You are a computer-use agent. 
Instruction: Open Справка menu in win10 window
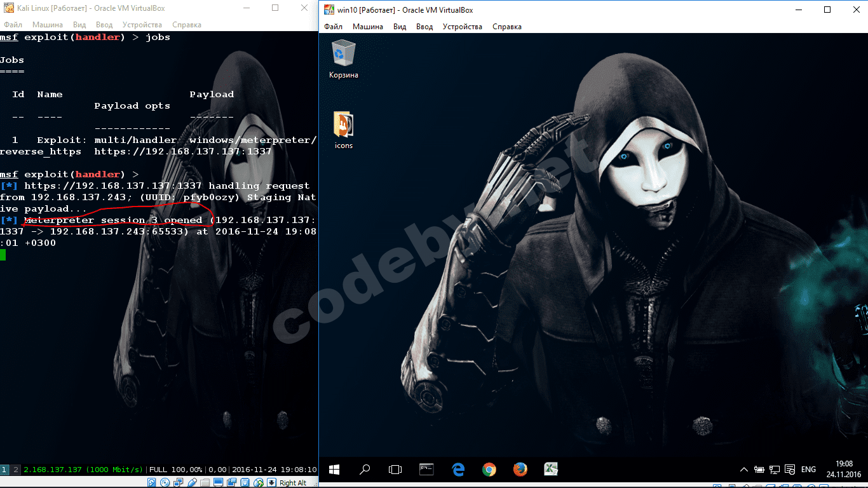[x=506, y=27]
